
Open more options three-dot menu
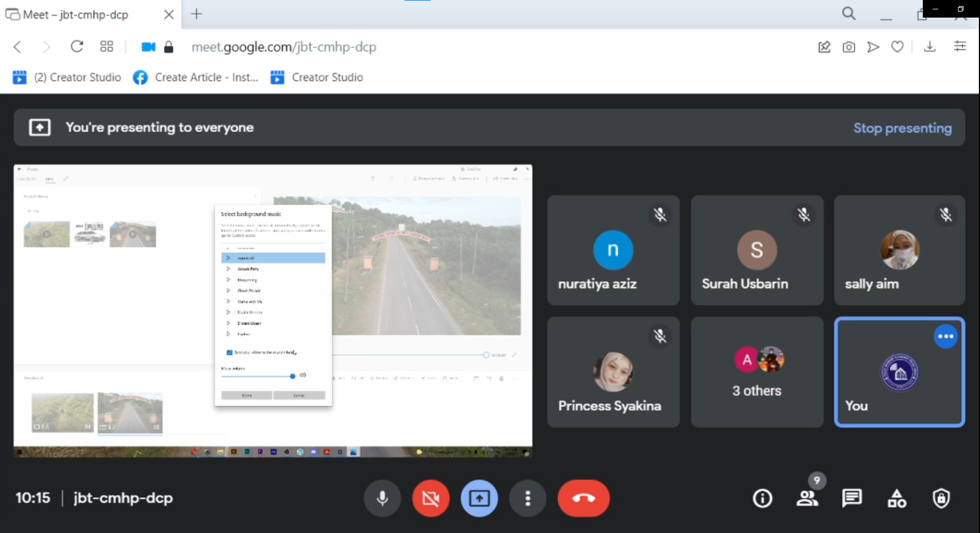tap(528, 498)
